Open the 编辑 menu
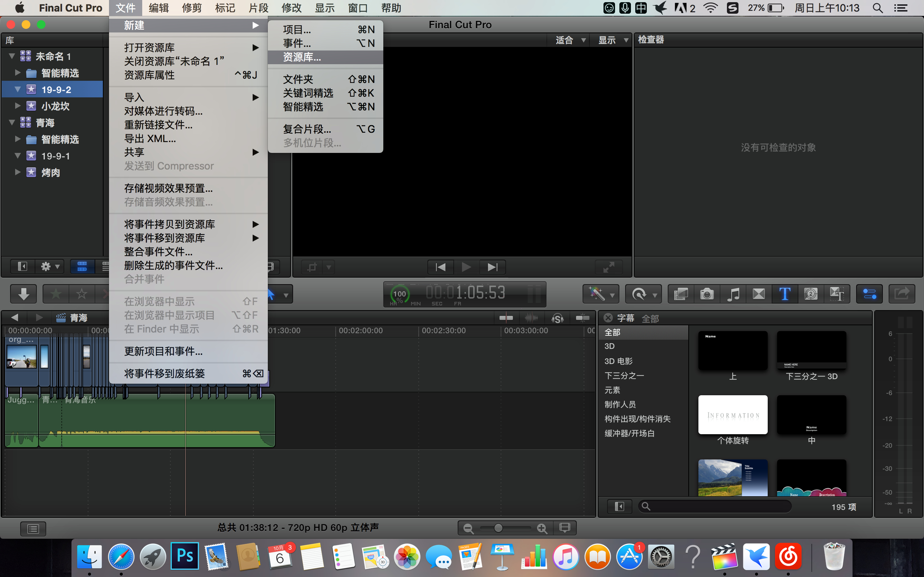This screenshot has height=577, width=924. point(158,8)
